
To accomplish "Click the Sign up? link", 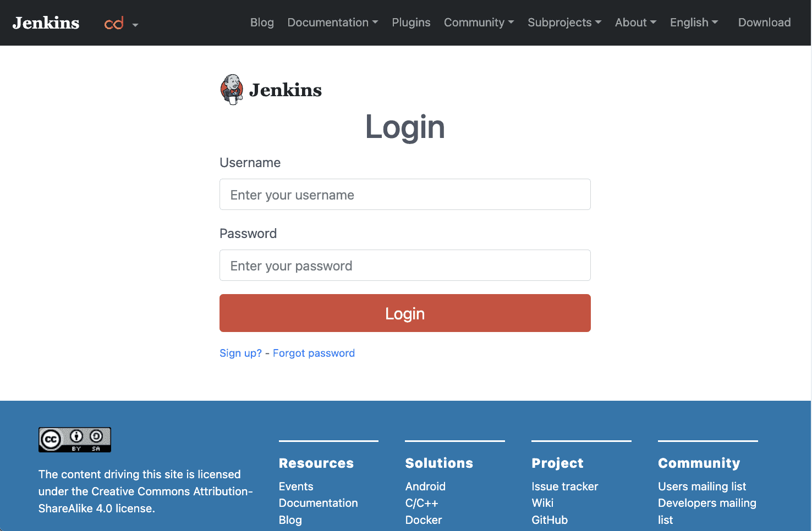I will point(240,353).
